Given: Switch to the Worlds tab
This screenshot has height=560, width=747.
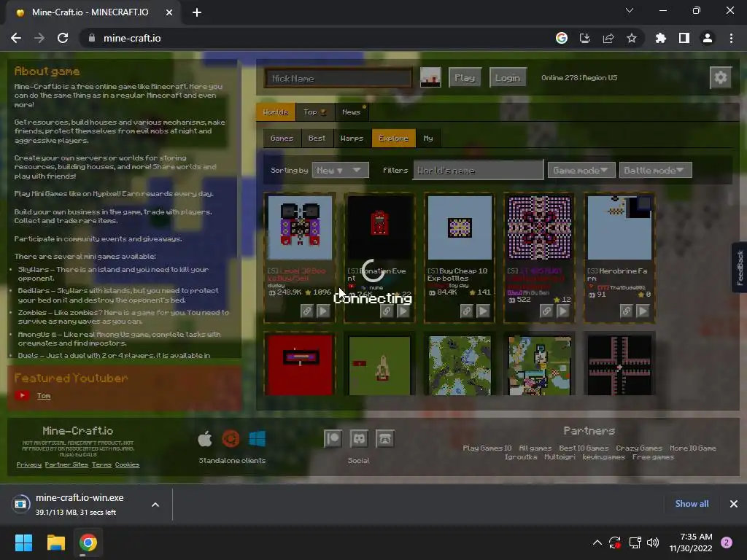Looking at the screenshot, I should (275, 112).
